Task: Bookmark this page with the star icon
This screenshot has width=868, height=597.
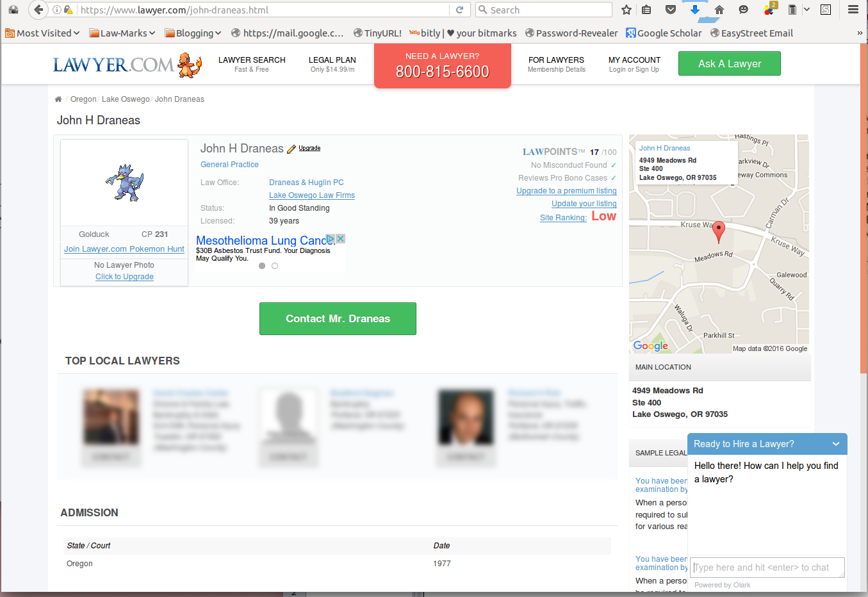Action: click(626, 10)
